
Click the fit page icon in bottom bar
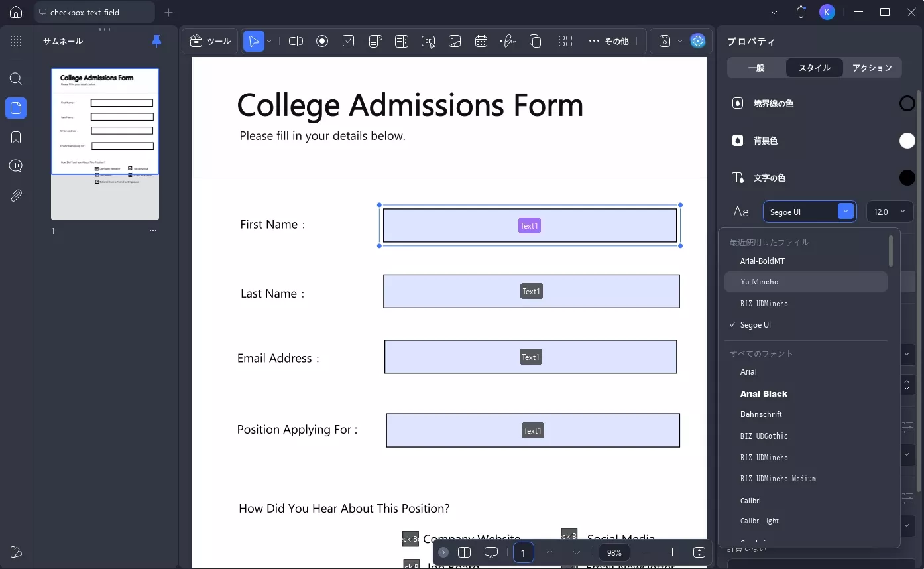coord(699,552)
